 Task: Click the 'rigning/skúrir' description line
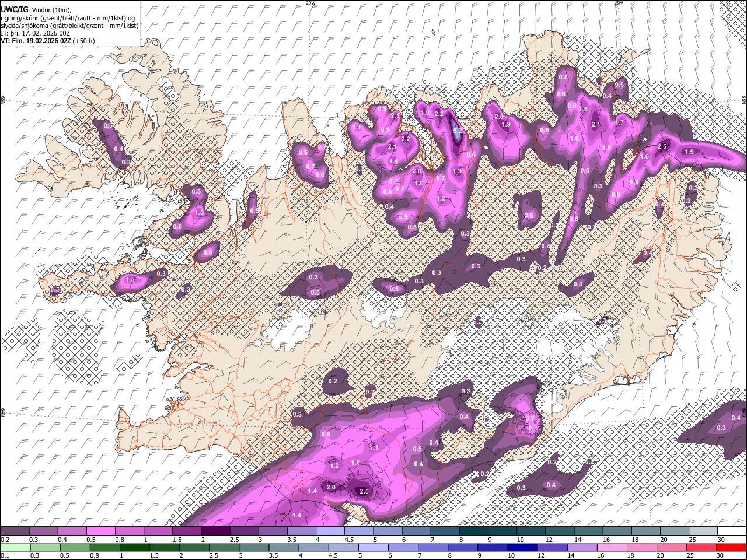69,18
